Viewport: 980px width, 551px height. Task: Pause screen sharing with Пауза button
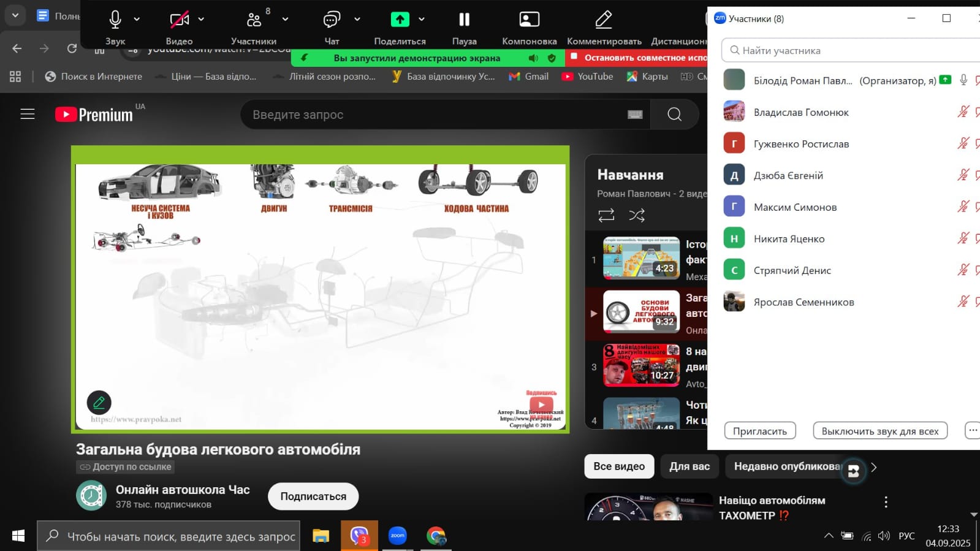click(464, 20)
